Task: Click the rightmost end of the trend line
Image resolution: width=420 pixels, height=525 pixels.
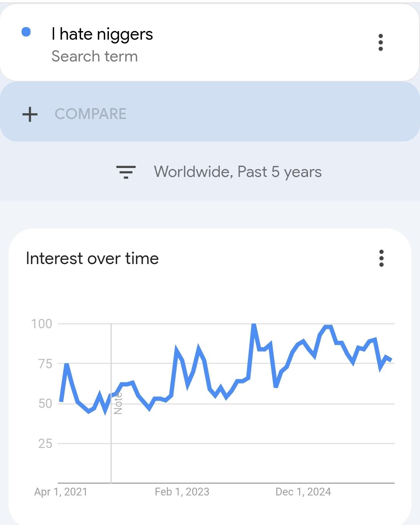Action: [391, 360]
